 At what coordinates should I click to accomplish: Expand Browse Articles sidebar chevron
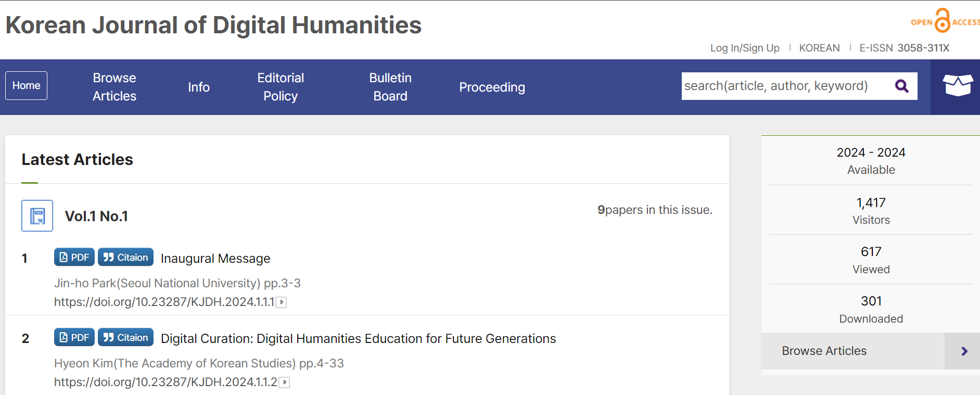tap(963, 351)
